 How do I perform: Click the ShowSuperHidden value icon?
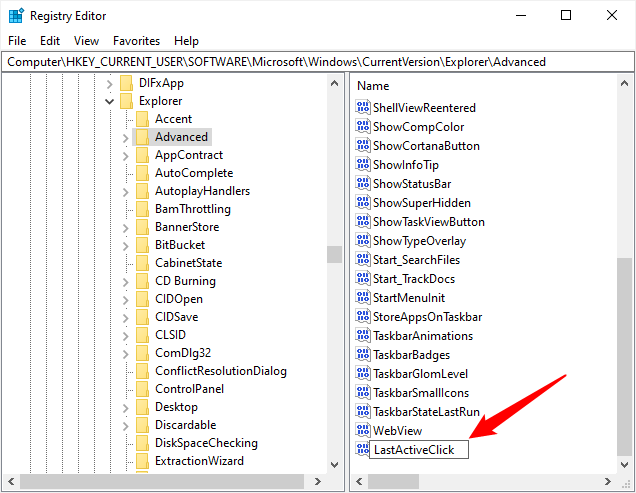point(363,202)
